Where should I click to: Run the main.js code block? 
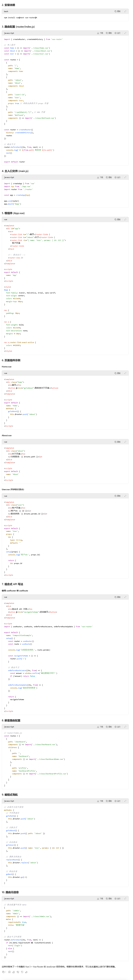[x=118, y=177]
